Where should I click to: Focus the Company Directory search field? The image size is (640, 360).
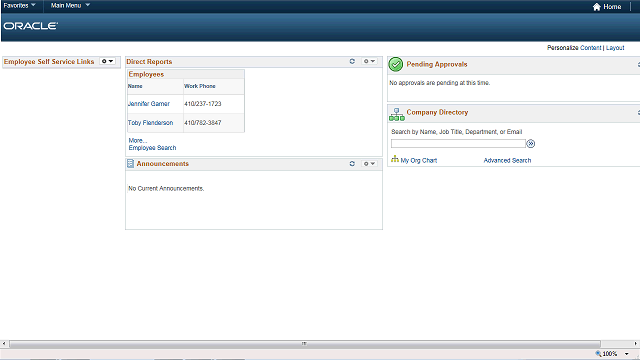coord(458,144)
